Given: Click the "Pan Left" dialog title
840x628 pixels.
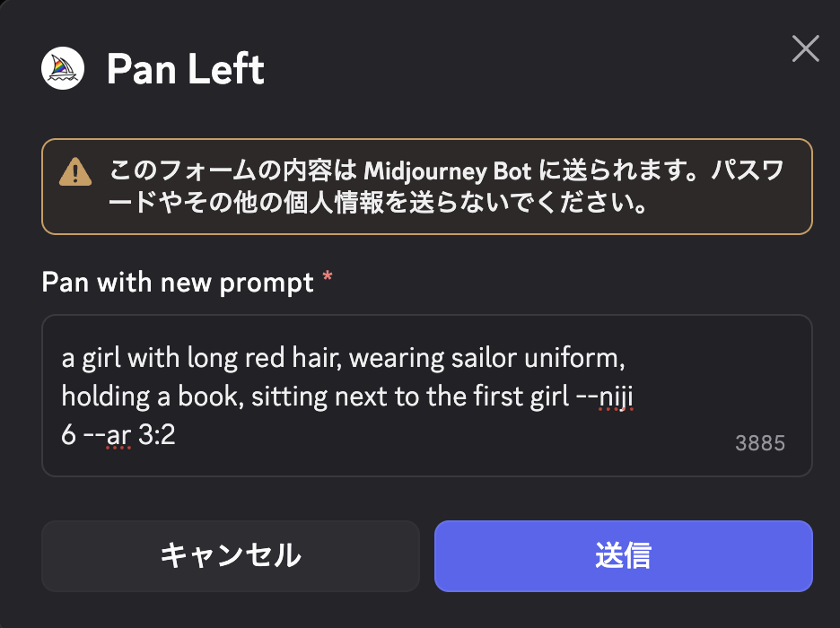Looking at the screenshot, I should pos(186,69).
